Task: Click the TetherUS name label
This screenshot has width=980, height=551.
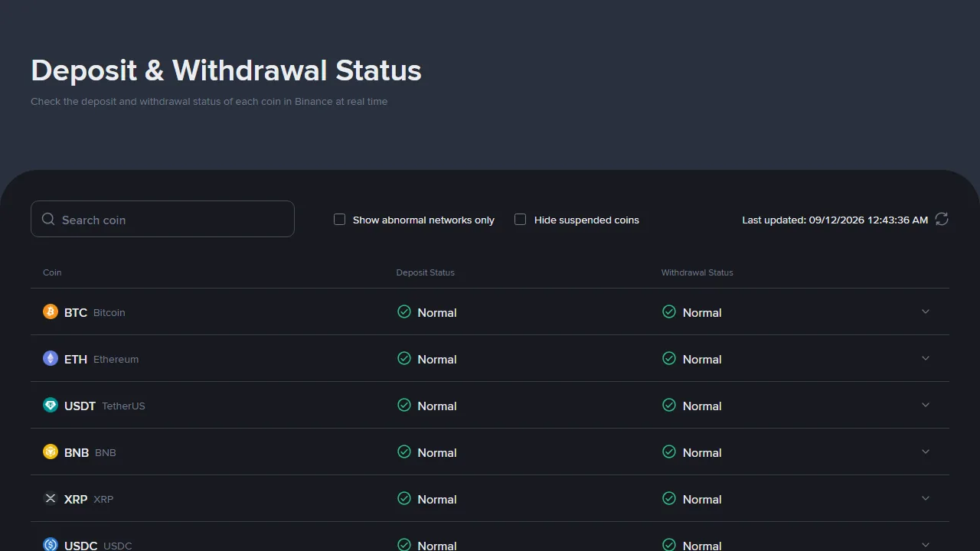Action: pyautogui.click(x=123, y=406)
